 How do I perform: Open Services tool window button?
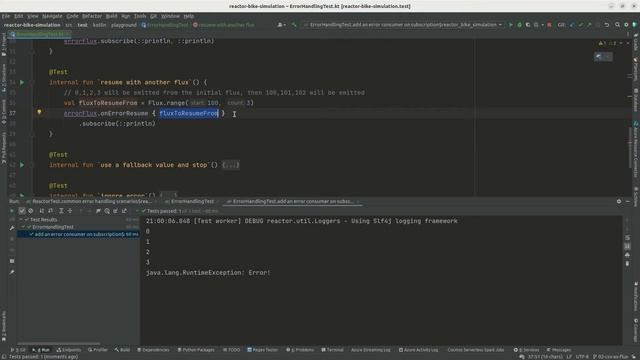[527, 350]
